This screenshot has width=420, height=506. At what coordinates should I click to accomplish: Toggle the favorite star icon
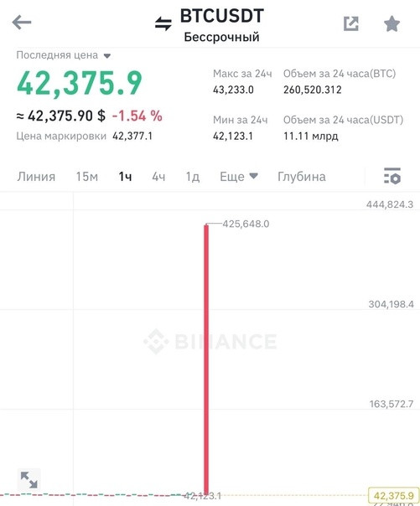point(391,23)
